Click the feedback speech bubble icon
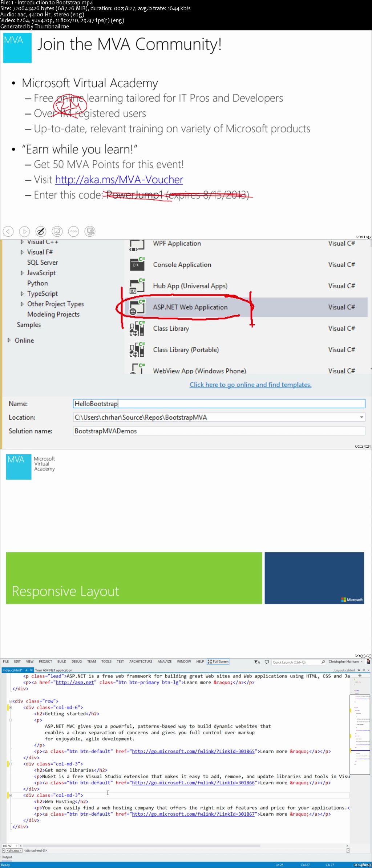 tap(267, 662)
